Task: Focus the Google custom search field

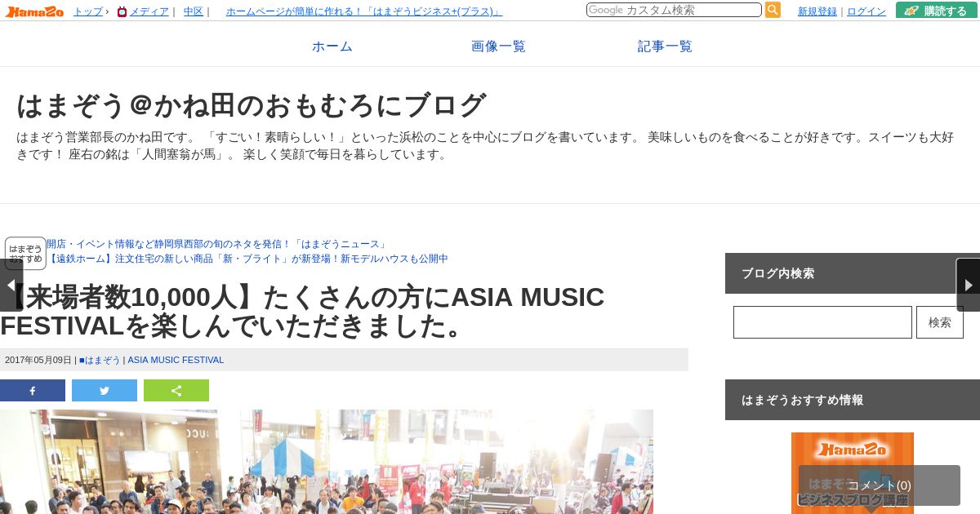Action: pos(674,10)
